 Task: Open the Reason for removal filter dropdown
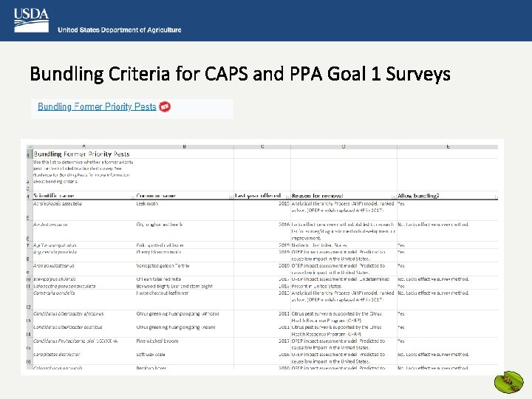[x=394, y=197]
